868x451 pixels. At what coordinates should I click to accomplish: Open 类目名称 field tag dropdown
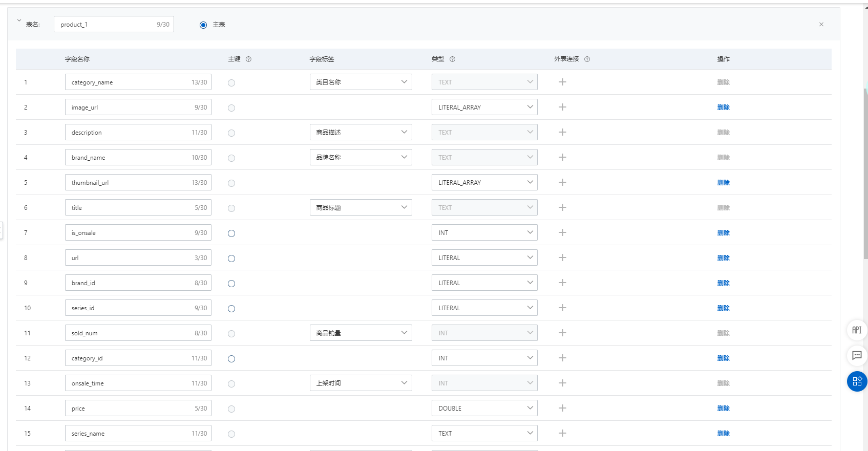tap(361, 82)
